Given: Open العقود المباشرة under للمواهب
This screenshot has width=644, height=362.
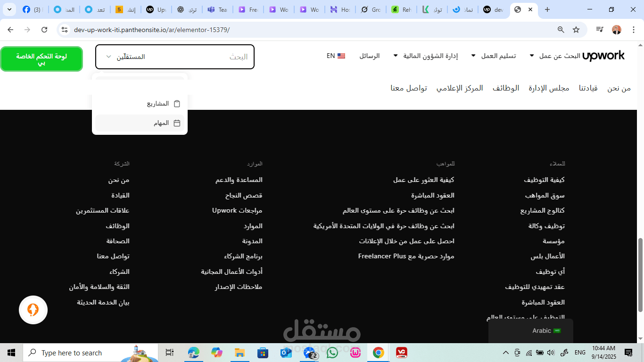Looking at the screenshot, I should pos(432,195).
